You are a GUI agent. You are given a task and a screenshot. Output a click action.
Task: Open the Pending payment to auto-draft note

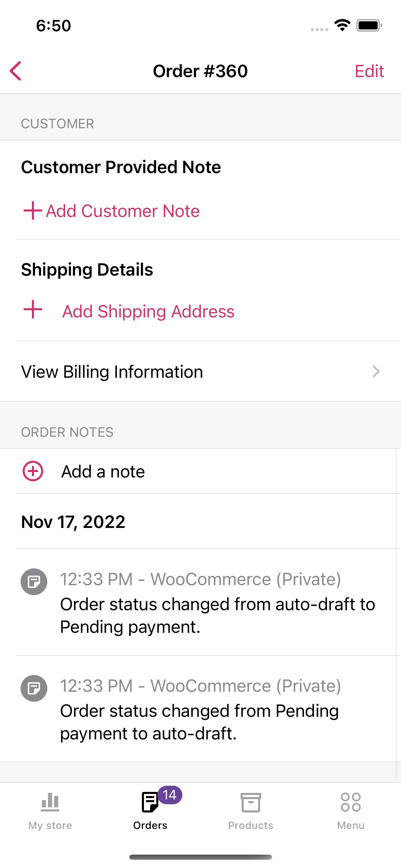click(x=209, y=709)
